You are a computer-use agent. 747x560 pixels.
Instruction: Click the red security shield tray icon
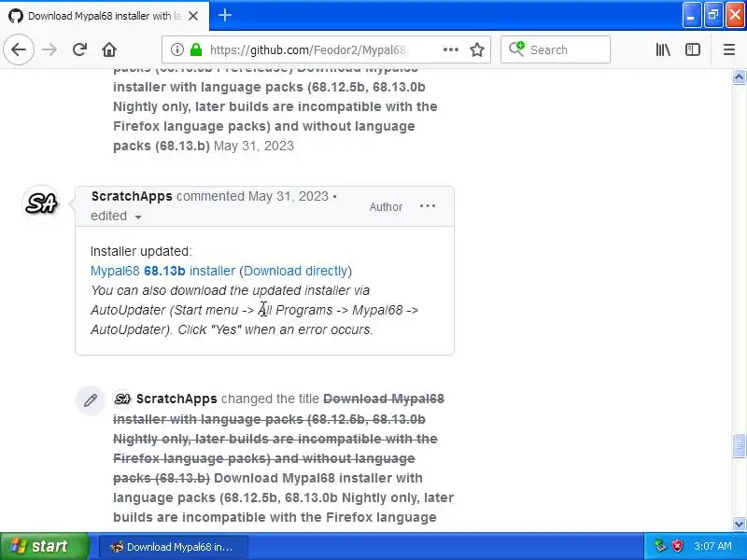(677, 546)
